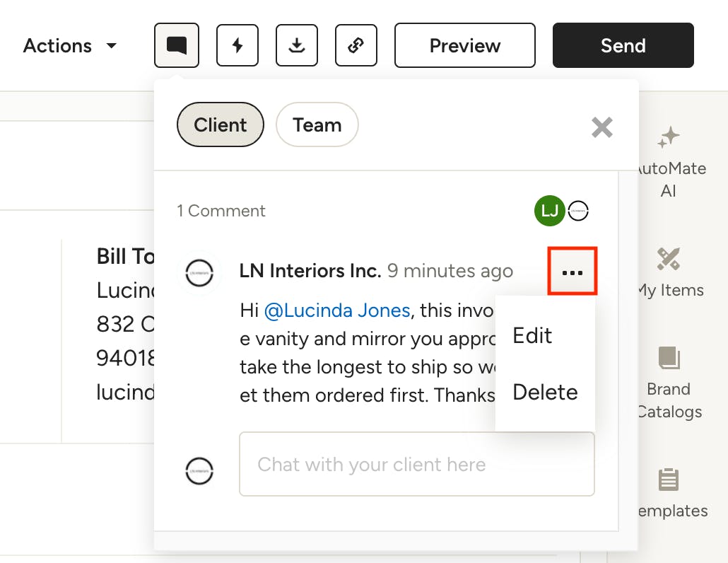
Task: Open My Items in sidebar
Action: pos(668,260)
